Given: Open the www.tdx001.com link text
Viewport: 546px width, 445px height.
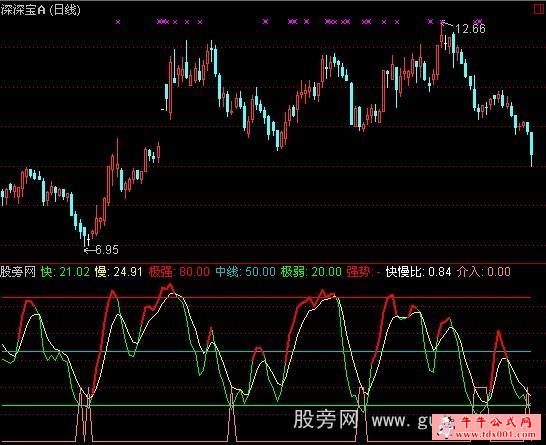Looking at the screenshot, I should click(496, 434).
